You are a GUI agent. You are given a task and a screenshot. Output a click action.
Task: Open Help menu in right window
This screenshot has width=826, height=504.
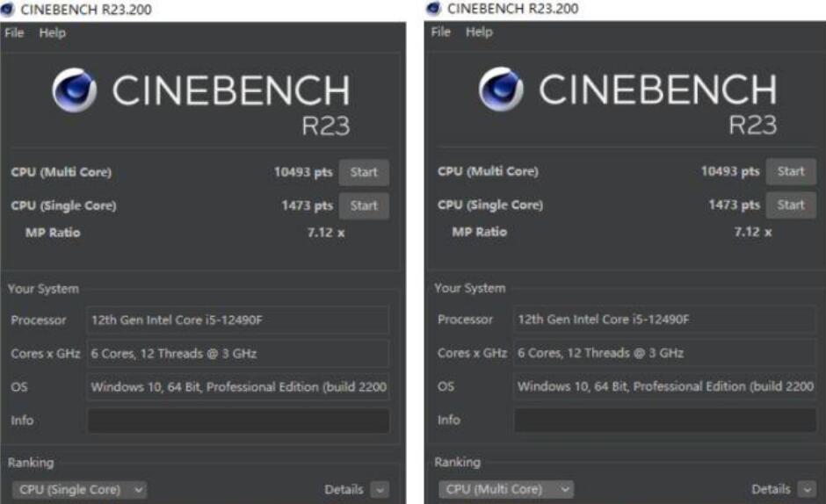479,32
